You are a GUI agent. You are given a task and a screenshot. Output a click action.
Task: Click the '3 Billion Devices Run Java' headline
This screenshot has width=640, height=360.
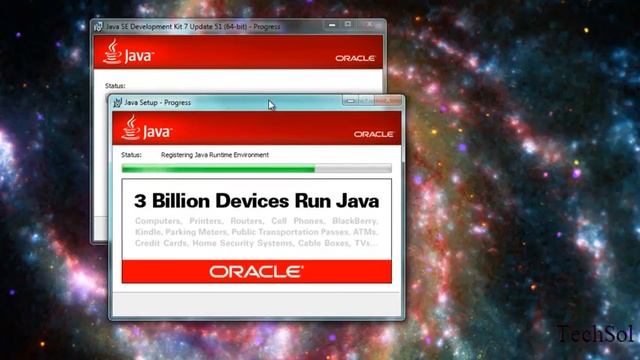click(257, 201)
